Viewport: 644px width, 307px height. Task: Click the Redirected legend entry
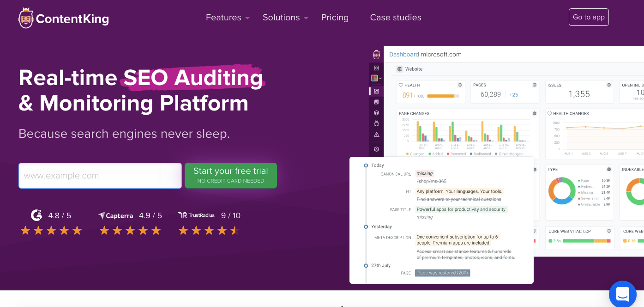coord(480,154)
